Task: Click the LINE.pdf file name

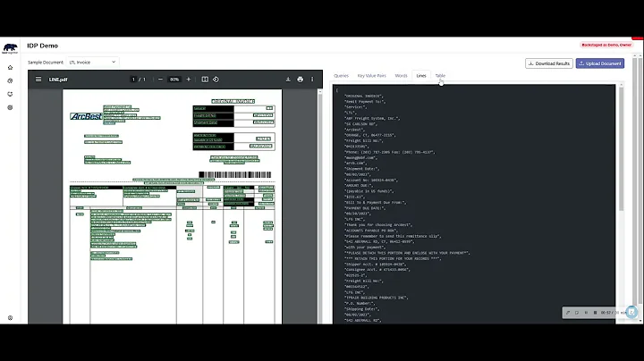Action: tap(58, 80)
